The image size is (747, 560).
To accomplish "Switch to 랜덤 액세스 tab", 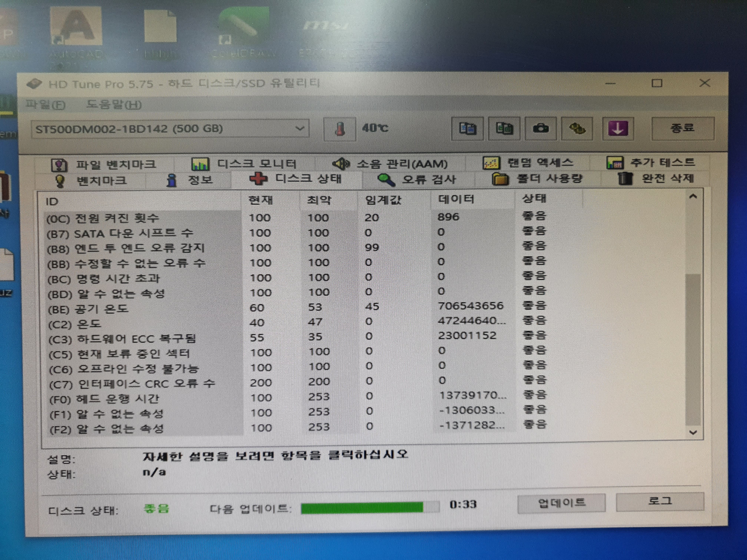I will click(528, 163).
